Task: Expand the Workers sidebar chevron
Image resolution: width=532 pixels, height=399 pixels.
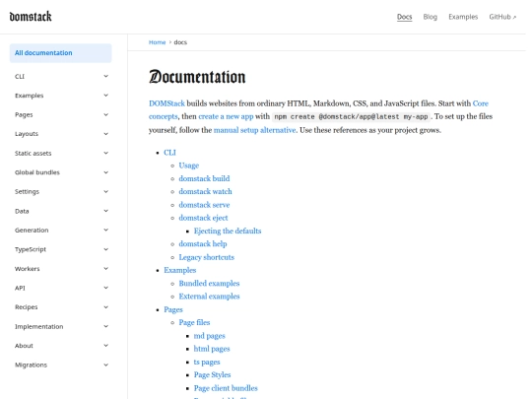Action: [105, 268]
